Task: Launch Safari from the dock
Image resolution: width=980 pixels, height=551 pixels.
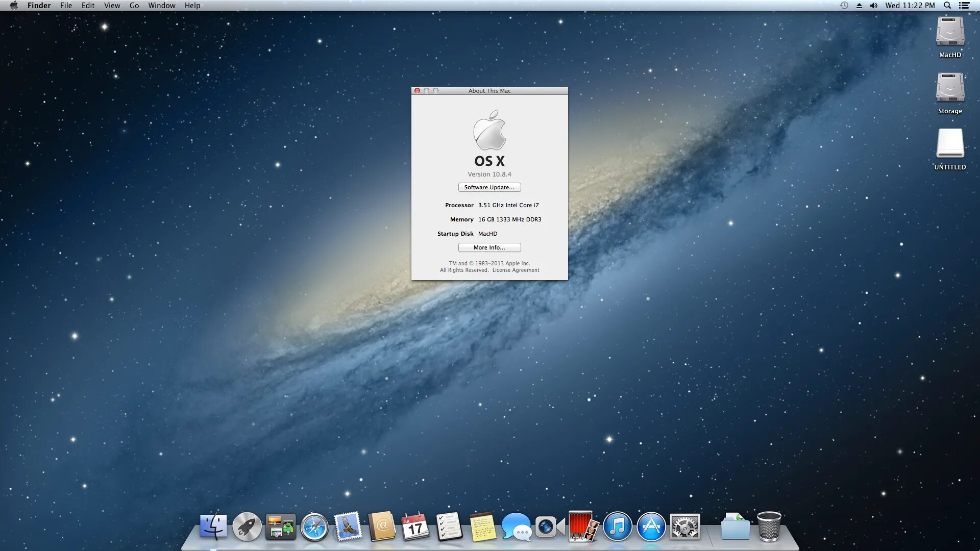Action: pyautogui.click(x=314, y=527)
